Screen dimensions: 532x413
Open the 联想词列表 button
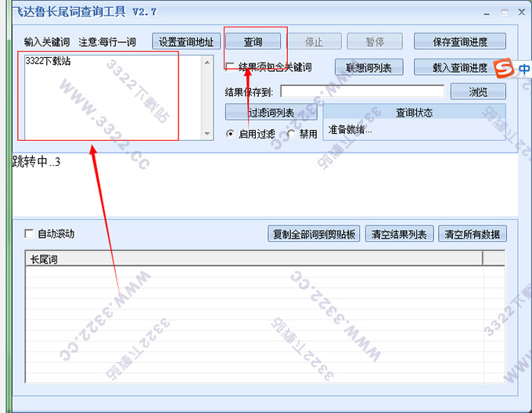pyautogui.click(x=368, y=67)
